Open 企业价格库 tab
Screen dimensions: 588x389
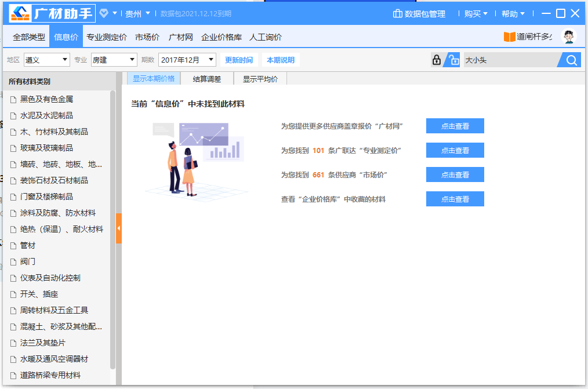click(222, 37)
